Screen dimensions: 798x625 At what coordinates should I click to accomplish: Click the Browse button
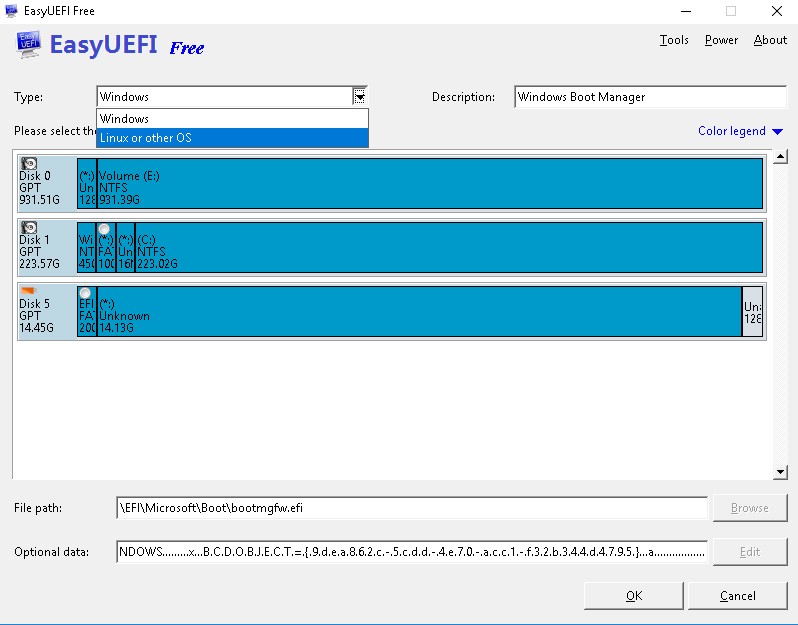[x=750, y=507]
